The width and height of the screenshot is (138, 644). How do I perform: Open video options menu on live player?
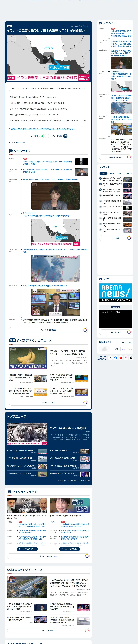128,312
